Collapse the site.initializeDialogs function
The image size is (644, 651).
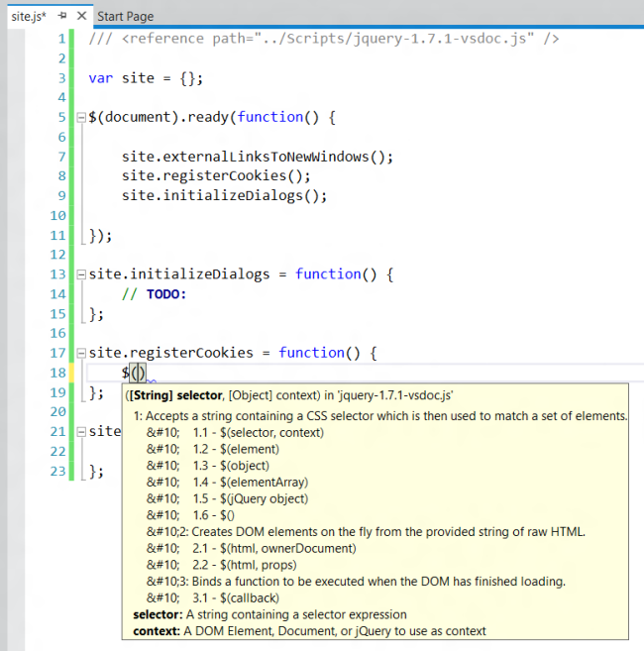tap(81, 274)
